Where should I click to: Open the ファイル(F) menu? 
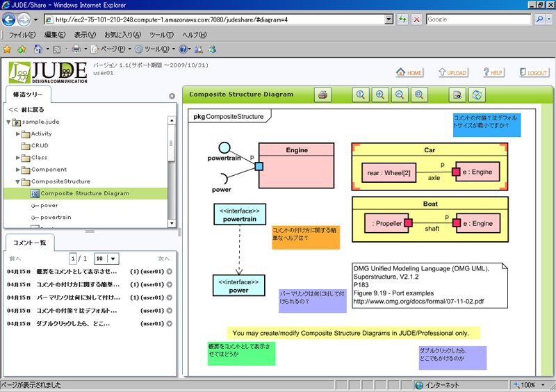[x=22, y=35]
